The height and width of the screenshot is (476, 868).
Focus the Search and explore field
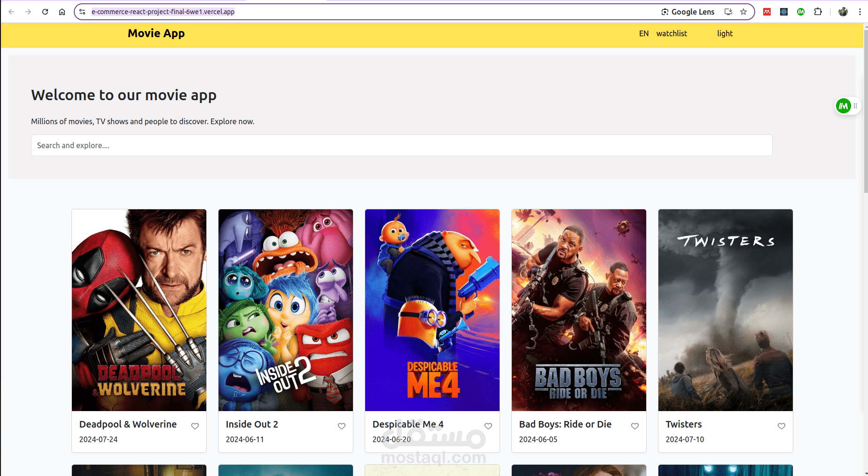pyautogui.click(x=402, y=145)
